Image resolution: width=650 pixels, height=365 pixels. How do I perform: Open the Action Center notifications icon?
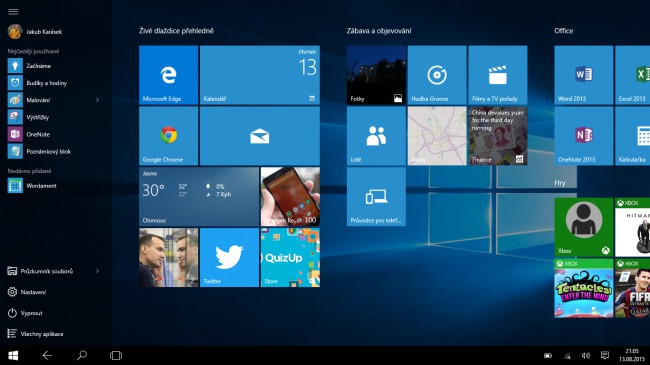click(x=605, y=355)
